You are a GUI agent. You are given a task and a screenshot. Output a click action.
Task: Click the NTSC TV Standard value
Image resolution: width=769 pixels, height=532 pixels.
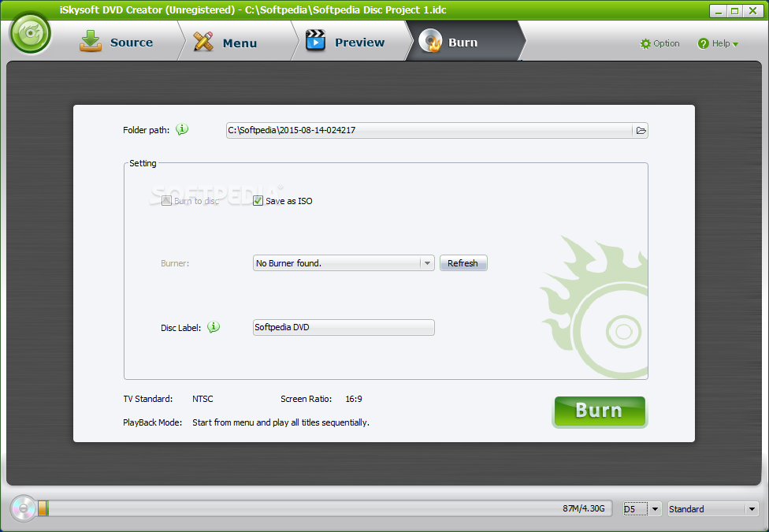click(x=202, y=399)
